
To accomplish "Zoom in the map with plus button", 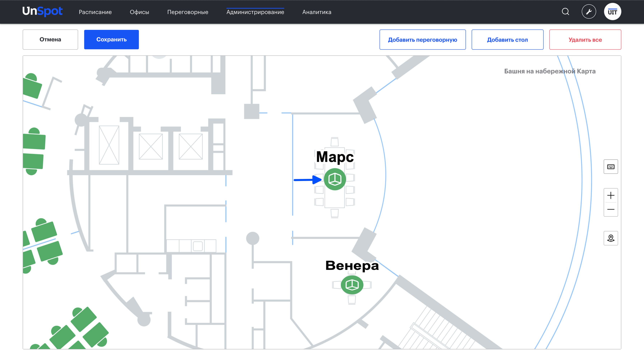I will (x=611, y=195).
